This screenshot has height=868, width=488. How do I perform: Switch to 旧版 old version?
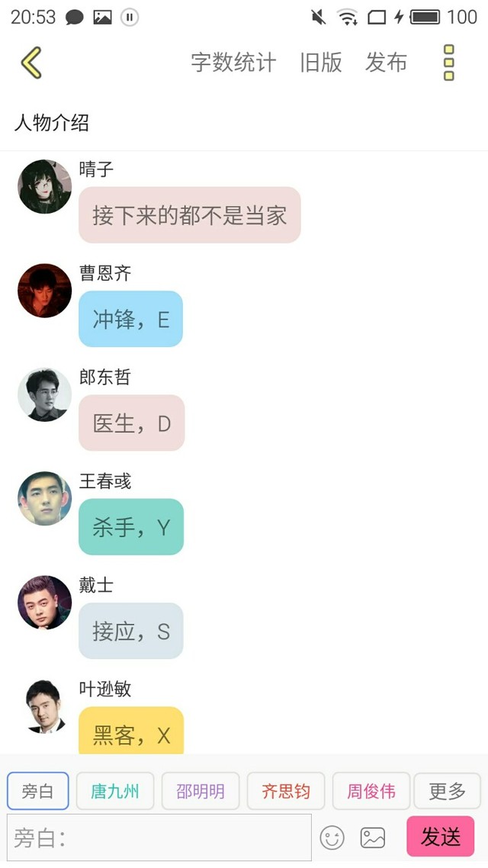321,63
